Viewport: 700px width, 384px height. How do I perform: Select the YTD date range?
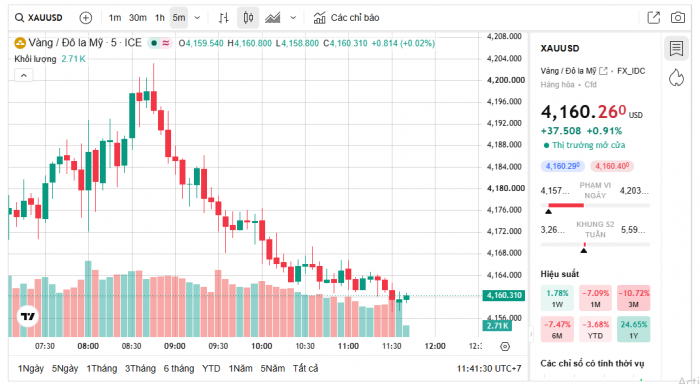coord(211,369)
